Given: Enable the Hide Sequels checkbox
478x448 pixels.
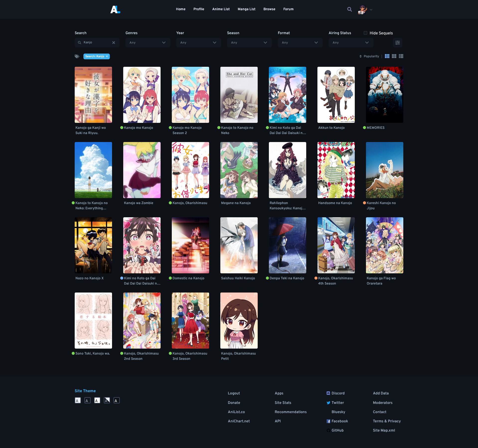Looking at the screenshot, I should (365, 33).
